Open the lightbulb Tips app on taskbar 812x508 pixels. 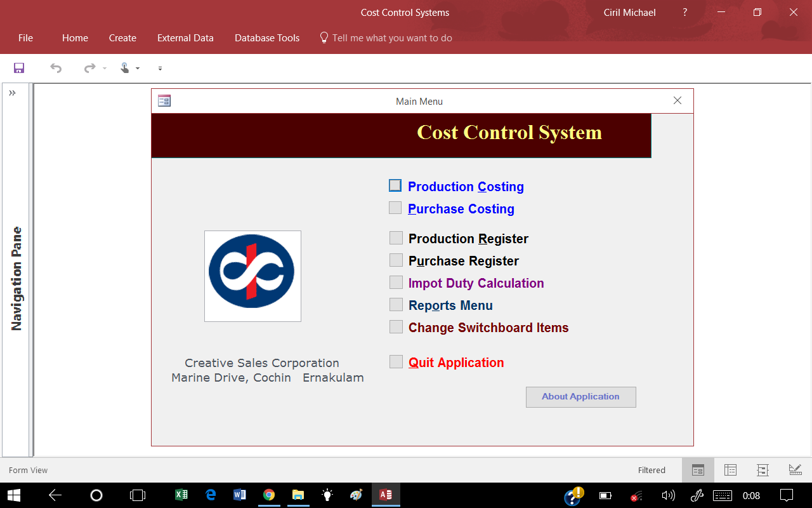pyautogui.click(x=327, y=495)
